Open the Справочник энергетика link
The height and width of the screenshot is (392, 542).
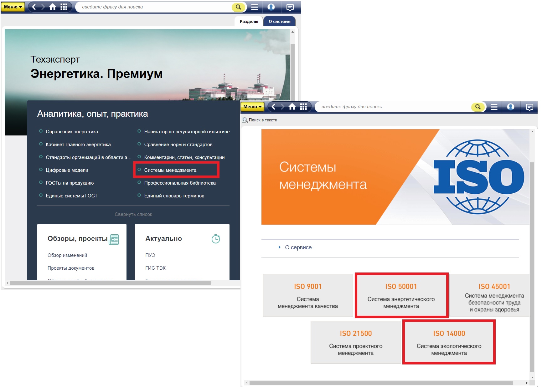click(x=72, y=132)
